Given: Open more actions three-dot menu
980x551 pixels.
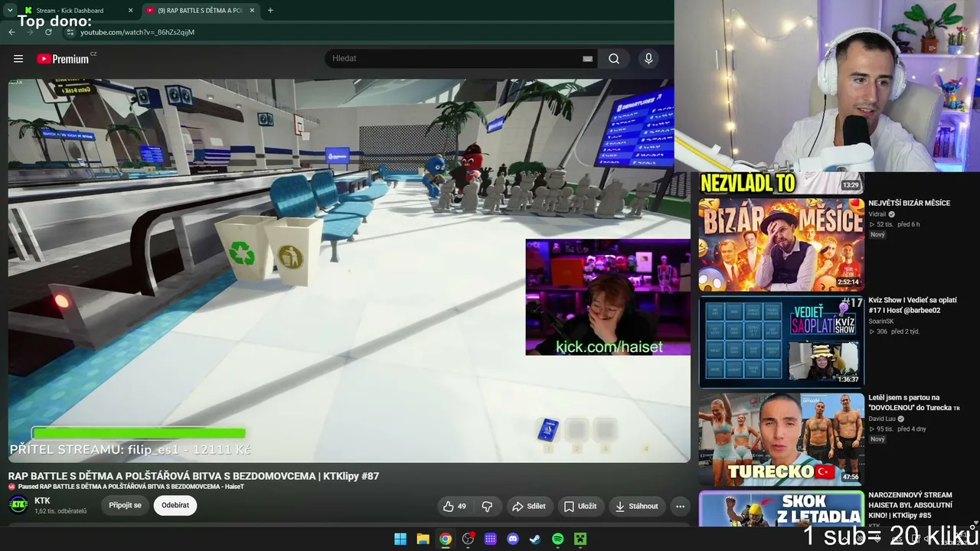Looking at the screenshot, I should 680,506.
